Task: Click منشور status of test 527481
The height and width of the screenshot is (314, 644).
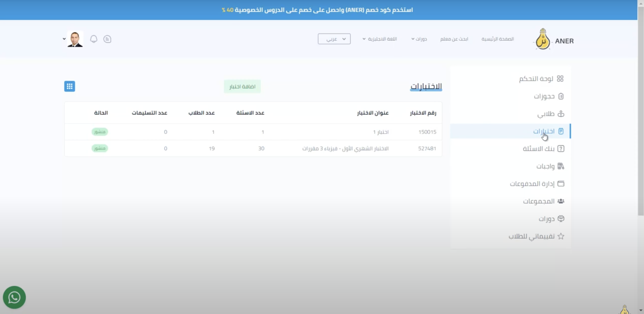Action: tap(100, 148)
